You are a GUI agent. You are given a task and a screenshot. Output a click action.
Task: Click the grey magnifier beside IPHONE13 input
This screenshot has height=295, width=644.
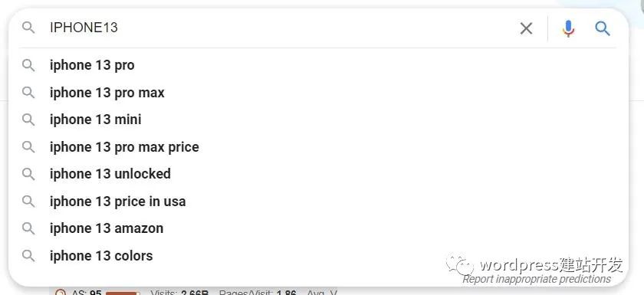coord(28,28)
